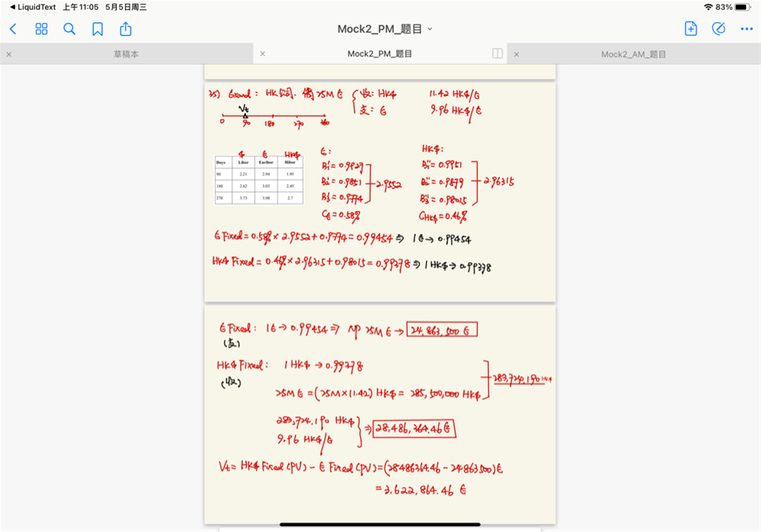Tap the boxed 24,863,500 € result

point(442,330)
